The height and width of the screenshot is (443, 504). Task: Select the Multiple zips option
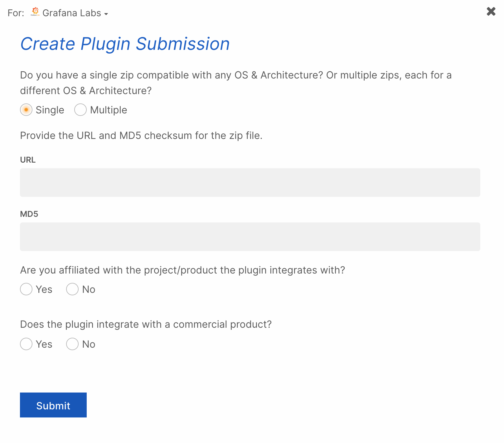tap(80, 110)
